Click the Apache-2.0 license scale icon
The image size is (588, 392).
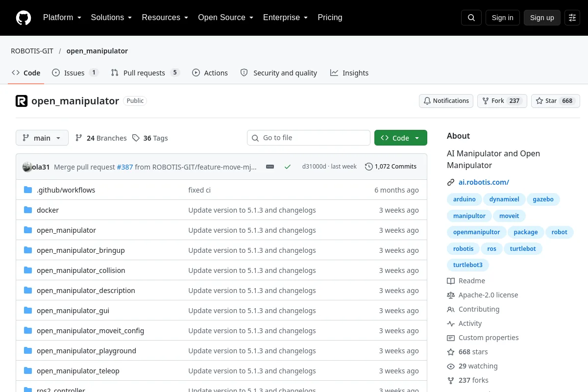(451, 295)
